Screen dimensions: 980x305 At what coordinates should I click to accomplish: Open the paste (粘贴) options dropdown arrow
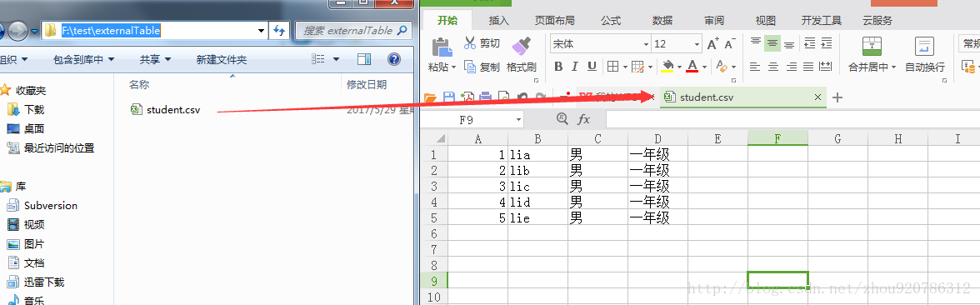(453, 67)
